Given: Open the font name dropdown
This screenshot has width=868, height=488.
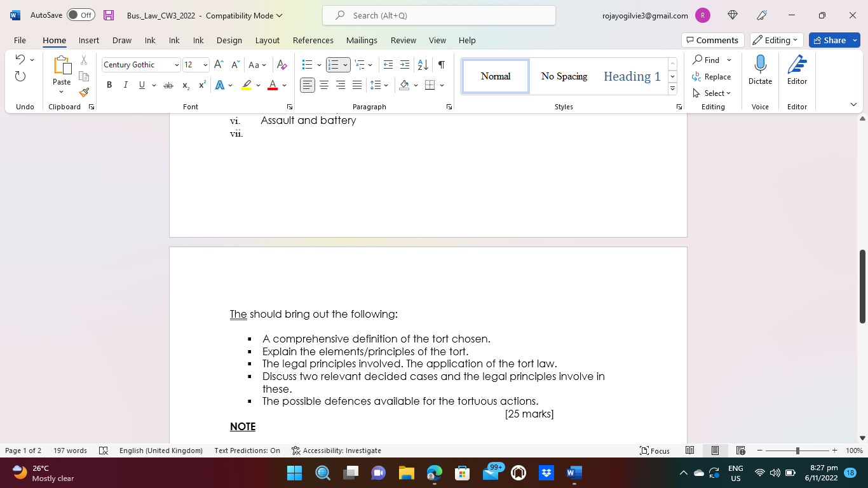Looking at the screenshot, I should click(177, 65).
